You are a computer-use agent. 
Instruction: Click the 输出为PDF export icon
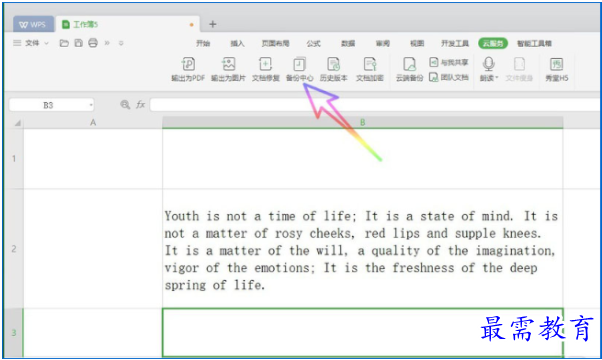pyautogui.click(x=188, y=64)
